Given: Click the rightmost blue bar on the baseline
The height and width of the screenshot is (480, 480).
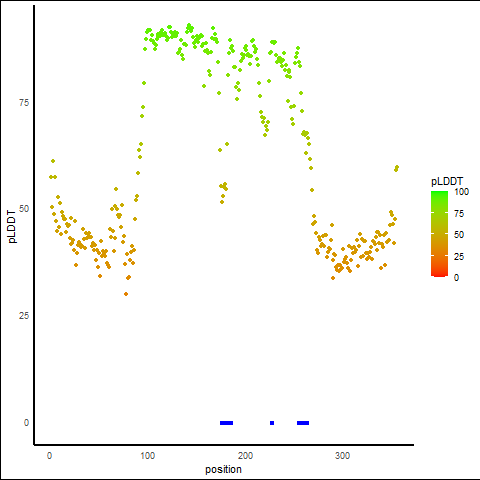Looking at the screenshot, I should click(x=303, y=423).
